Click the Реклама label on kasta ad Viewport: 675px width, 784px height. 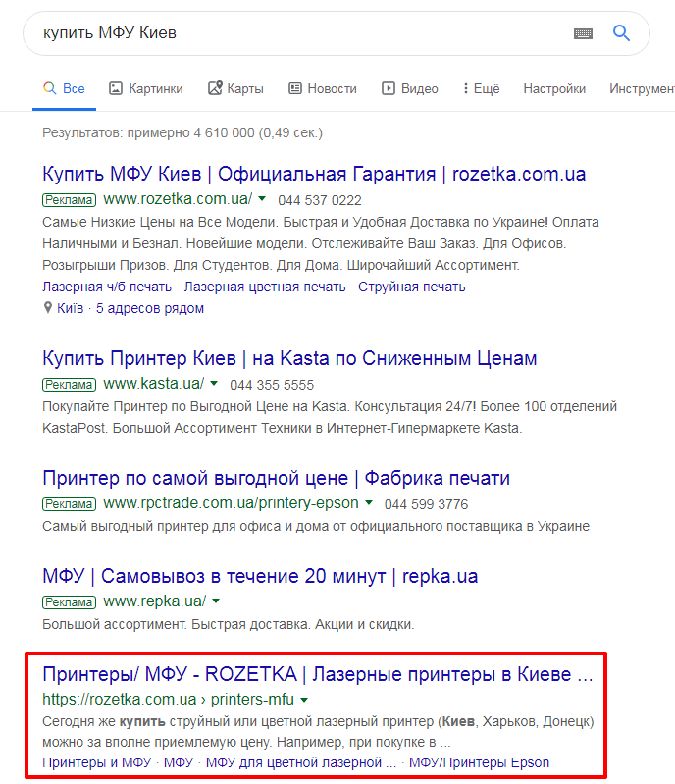tap(69, 385)
